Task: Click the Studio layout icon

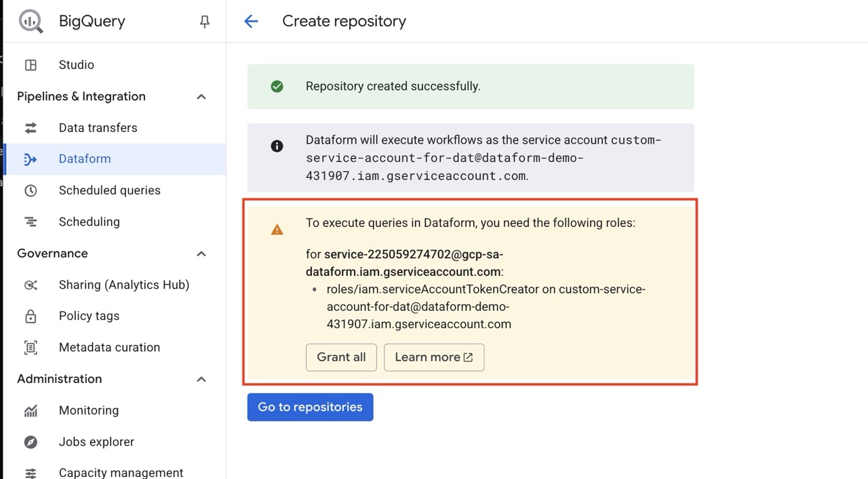Action: pos(31,65)
